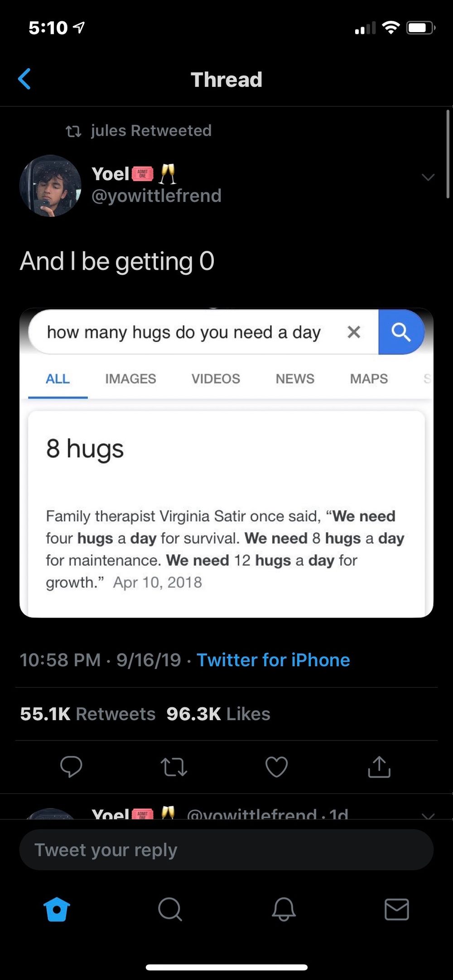Open Messages envelope in bottom bar
Viewport: 453px width, 980px height.
[397, 909]
